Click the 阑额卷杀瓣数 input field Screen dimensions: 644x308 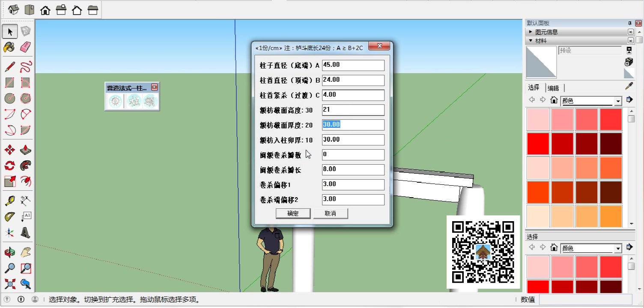click(353, 154)
